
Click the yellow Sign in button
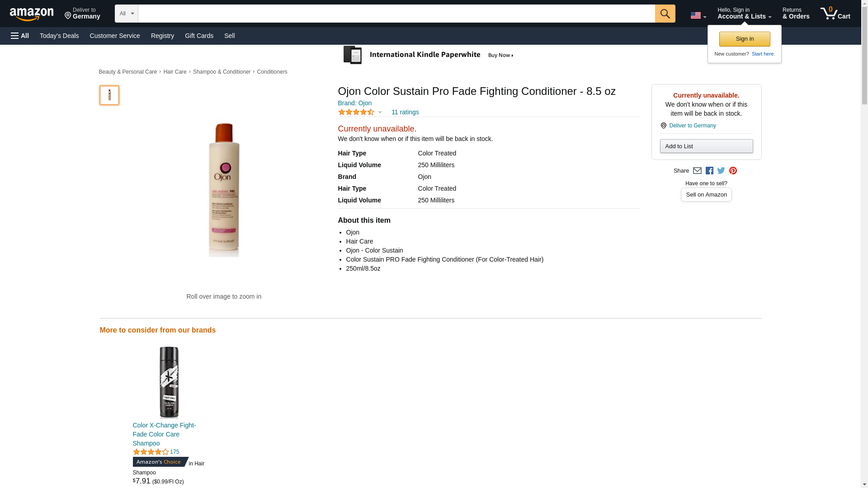[x=745, y=39]
